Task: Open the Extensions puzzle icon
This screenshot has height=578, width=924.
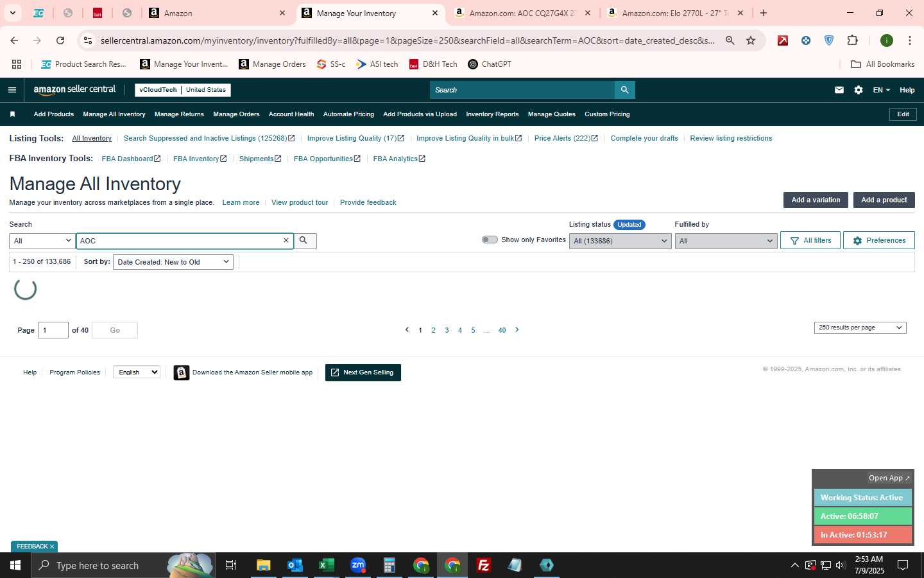Action: 852,40
